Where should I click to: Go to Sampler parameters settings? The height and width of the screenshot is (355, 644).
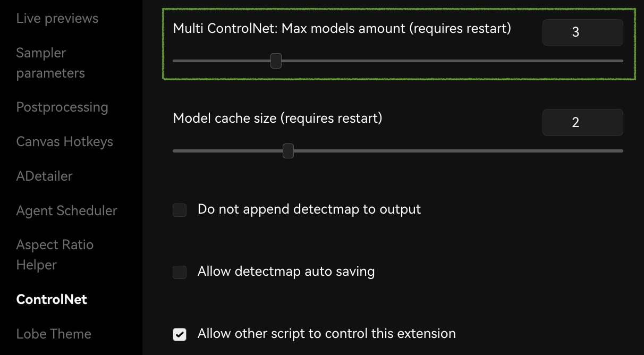pos(50,63)
